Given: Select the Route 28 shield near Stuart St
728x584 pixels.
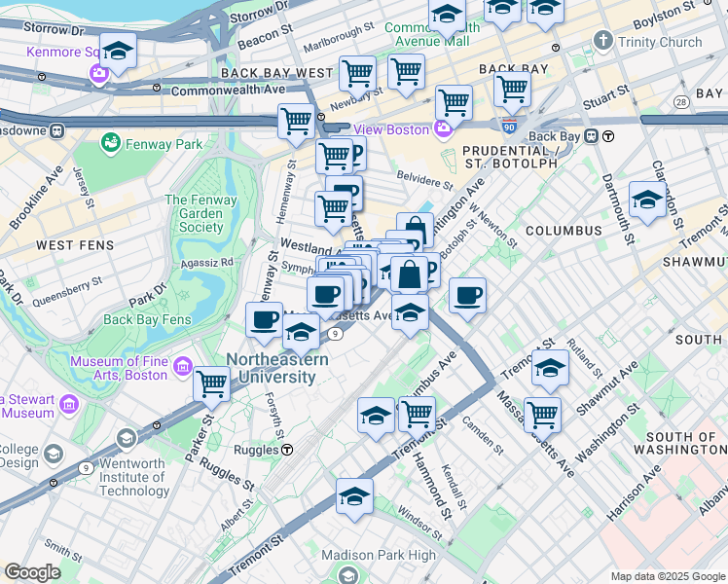Looking at the screenshot, I should point(681,102).
